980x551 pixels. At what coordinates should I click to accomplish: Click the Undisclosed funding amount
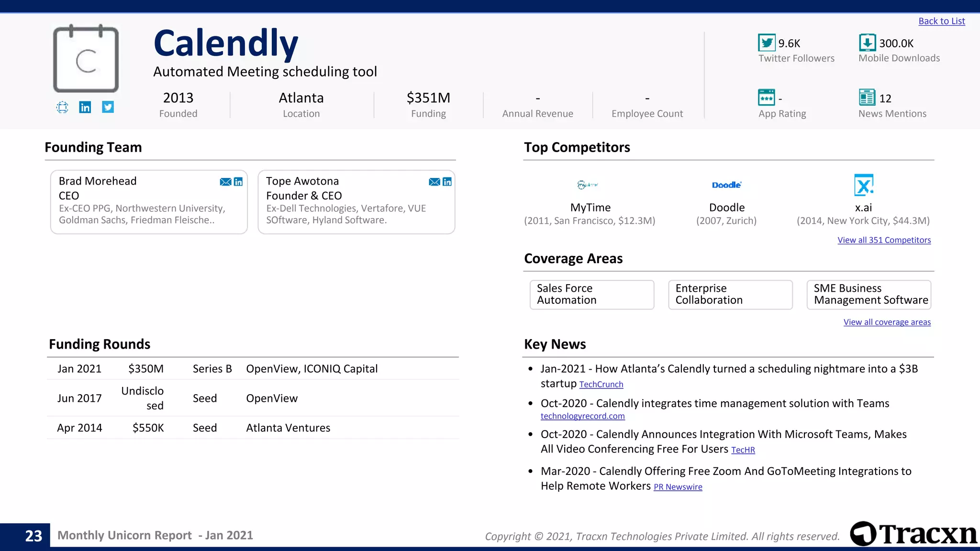pyautogui.click(x=143, y=398)
